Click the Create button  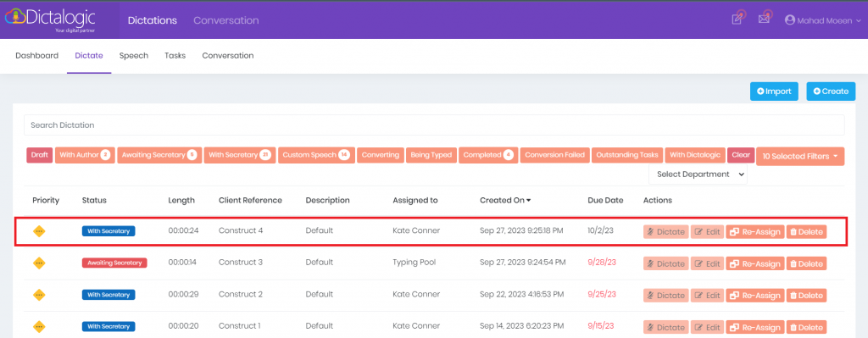coord(831,91)
